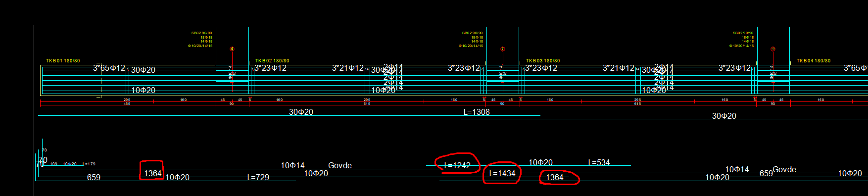Click the 10Φ20 label above L=534 line
868x196 pixels.
pyautogui.click(x=541, y=162)
